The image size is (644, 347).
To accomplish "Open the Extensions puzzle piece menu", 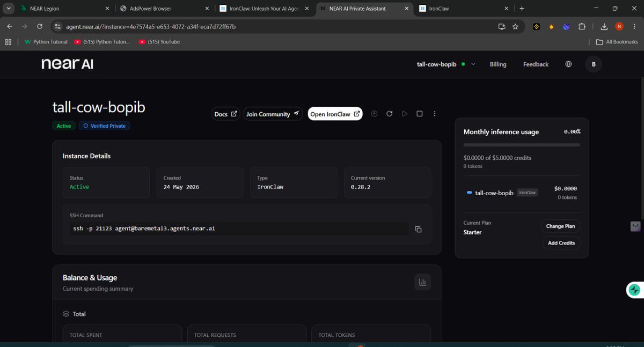I will tap(582, 26).
